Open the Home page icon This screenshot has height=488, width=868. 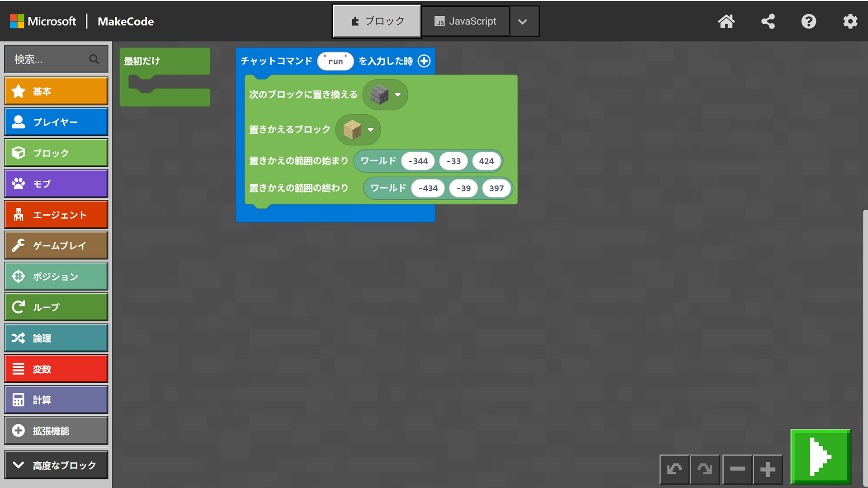tap(726, 21)
